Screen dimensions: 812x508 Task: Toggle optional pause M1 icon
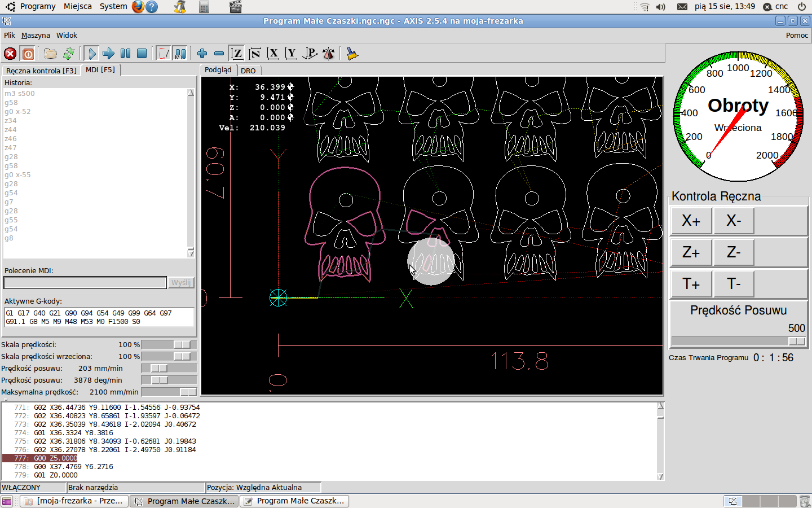(x=180, y=54)
